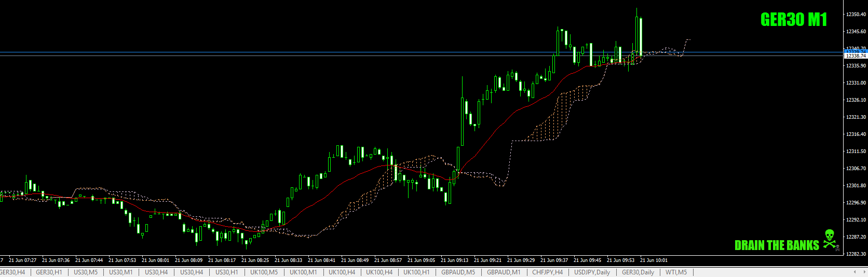This screenshot has width=868, height=277.
Task: Click the 12316.40 price scale value
Action: [856, 134]
